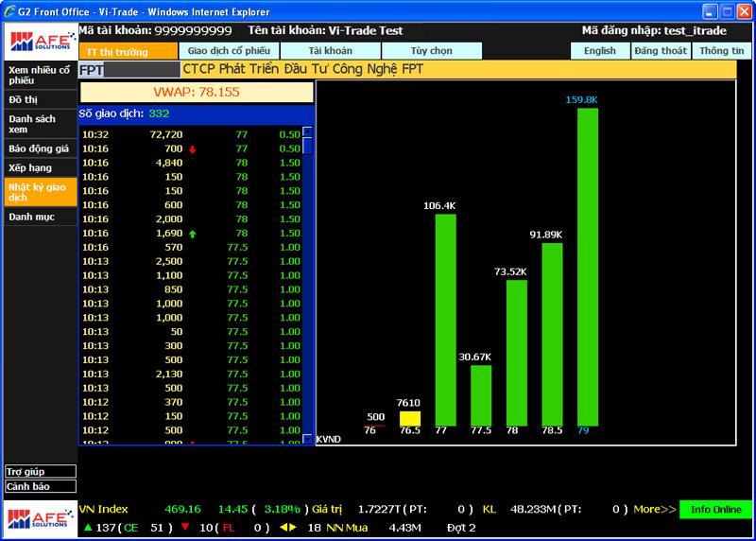Open the Thông tin button

tap(721, 51)
